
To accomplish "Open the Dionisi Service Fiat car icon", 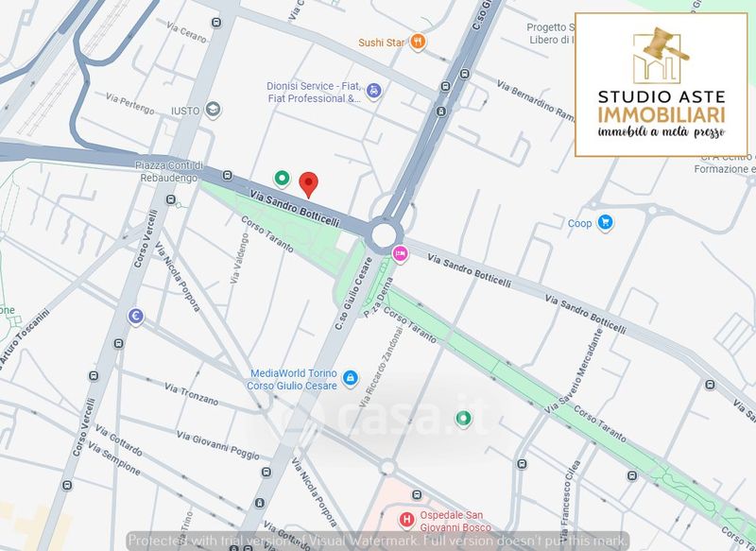I will 374,91.
